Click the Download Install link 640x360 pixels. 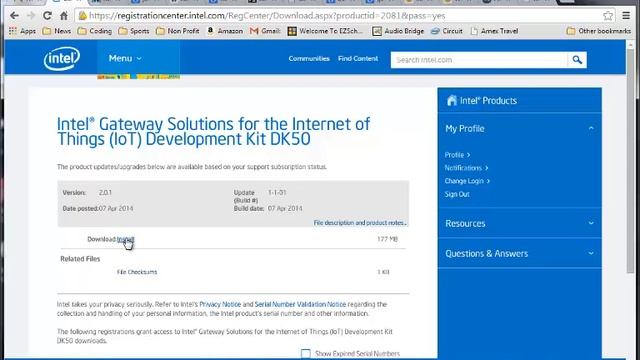point(125,239)
